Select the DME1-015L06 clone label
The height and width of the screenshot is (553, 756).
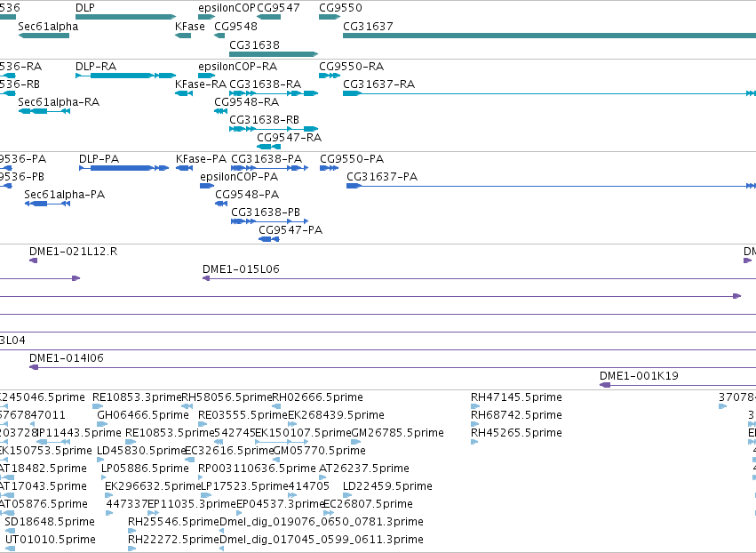point(241,269)
